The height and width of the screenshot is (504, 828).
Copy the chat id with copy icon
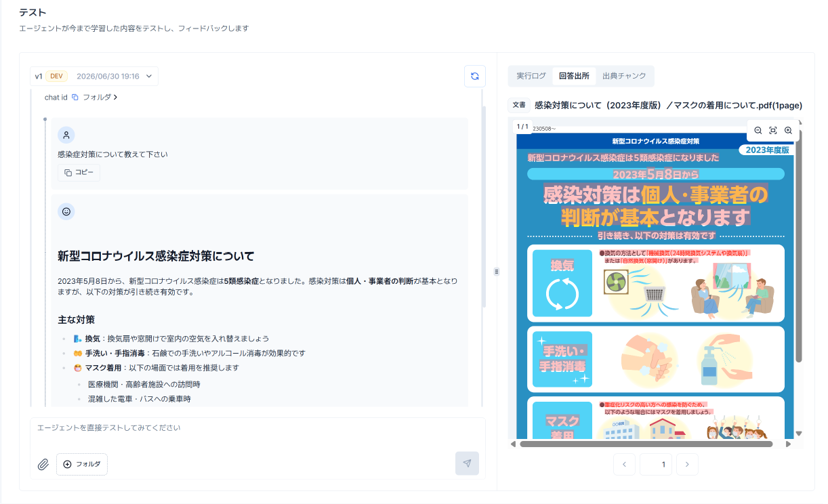pyautogui.click(x=75, y=98)
